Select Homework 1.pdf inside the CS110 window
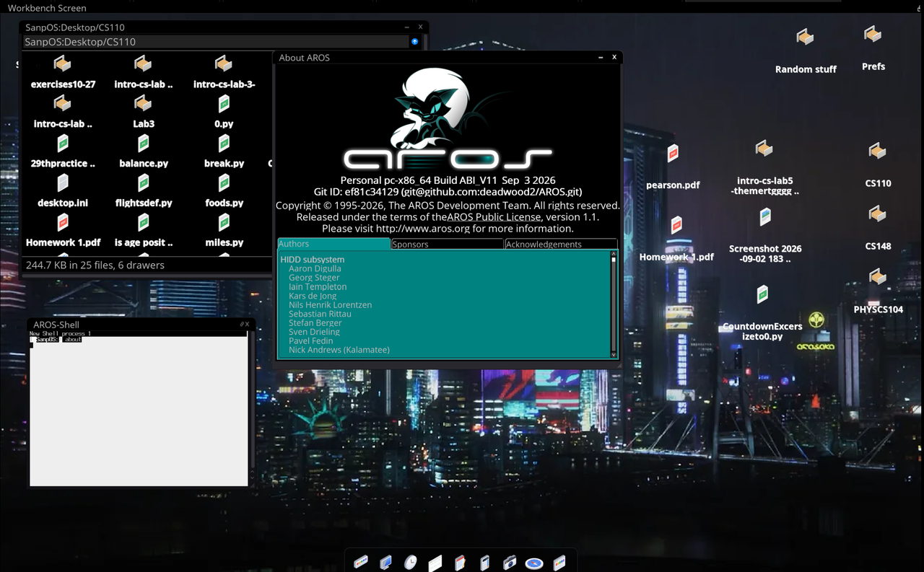The image size is (924, 572). point(63,231)
